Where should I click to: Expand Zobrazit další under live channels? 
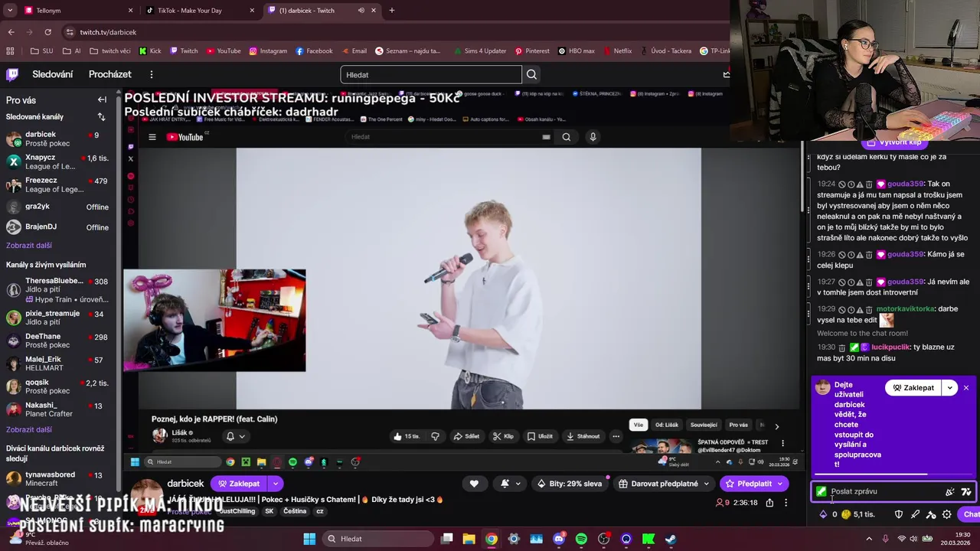click(29, 430)
